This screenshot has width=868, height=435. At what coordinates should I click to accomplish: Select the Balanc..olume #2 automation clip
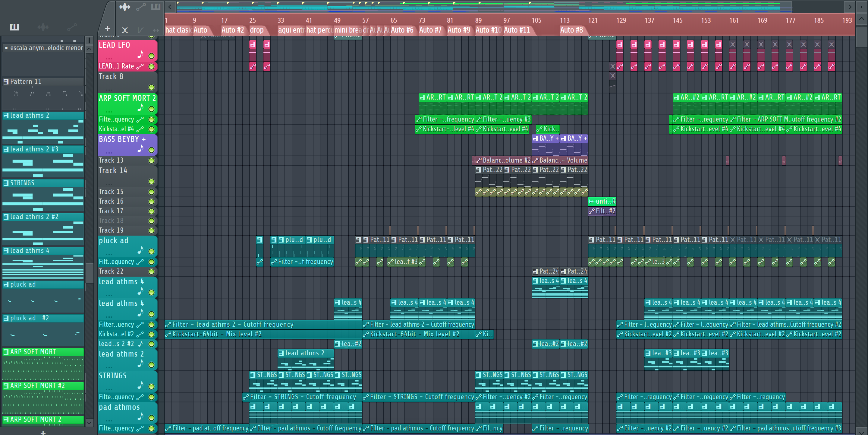(503, 160)
